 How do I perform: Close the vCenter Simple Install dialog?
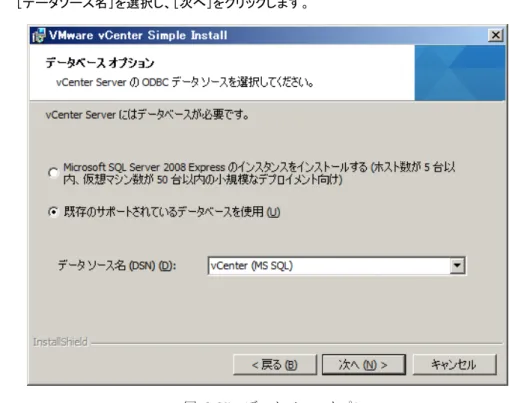(495, 35)
